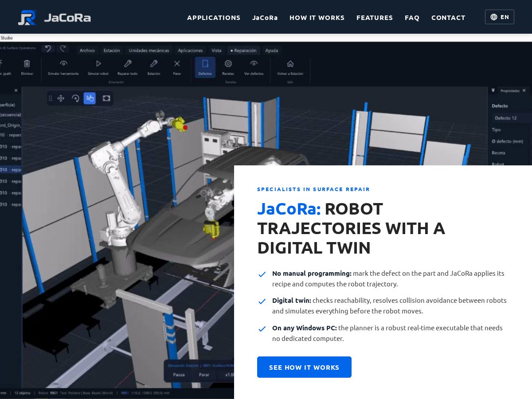Open the CONTACT nav link

(x=448, y=18)
